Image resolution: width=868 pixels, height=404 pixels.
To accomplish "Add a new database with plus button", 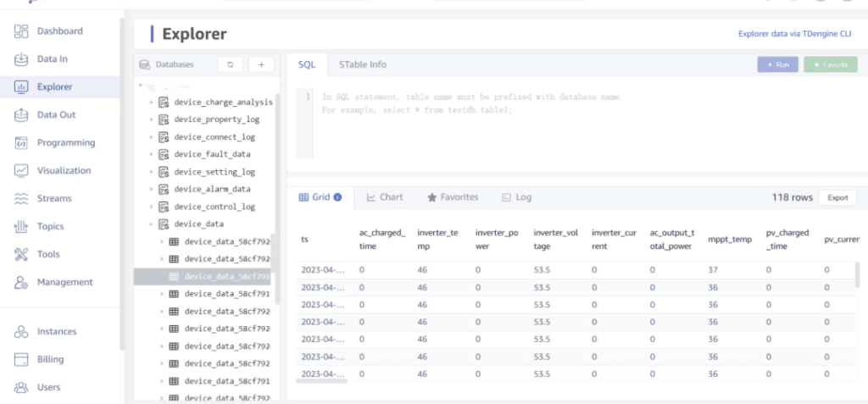I will (261, 64).
